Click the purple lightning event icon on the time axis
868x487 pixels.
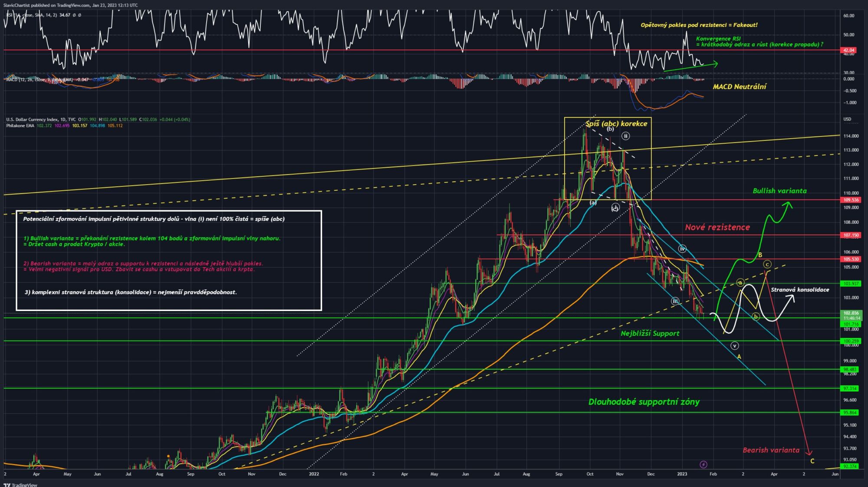(x=704, y=464)
